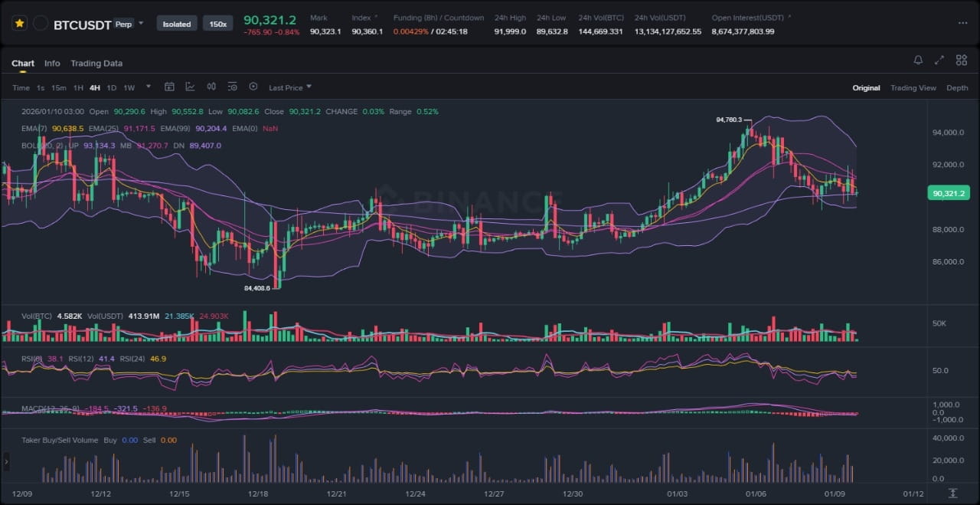This screenshot has width=980, height=505.
Task: Open the three-dot more options menu
Action: click(x=962, y=23)
